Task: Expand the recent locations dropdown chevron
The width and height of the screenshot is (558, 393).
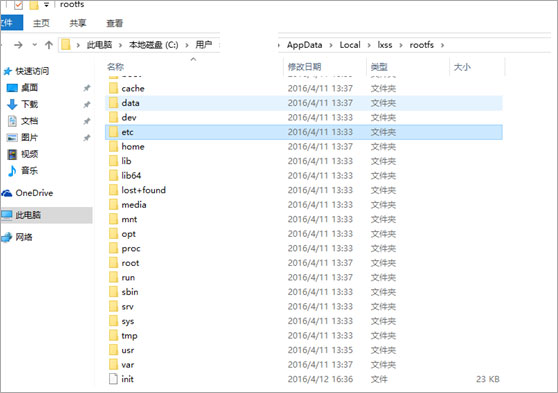Action: click(x=35, y=45)
